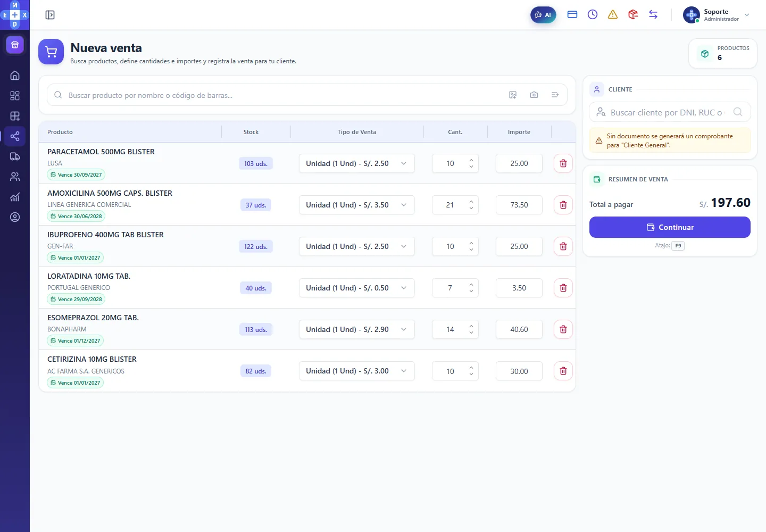Open the store icon at top of sidebar
The image size is (766, 532).
click(15, 45)
